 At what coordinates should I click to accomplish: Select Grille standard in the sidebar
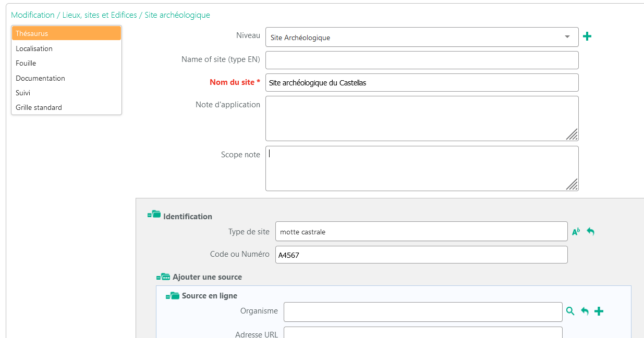click(x=39, y=107)
